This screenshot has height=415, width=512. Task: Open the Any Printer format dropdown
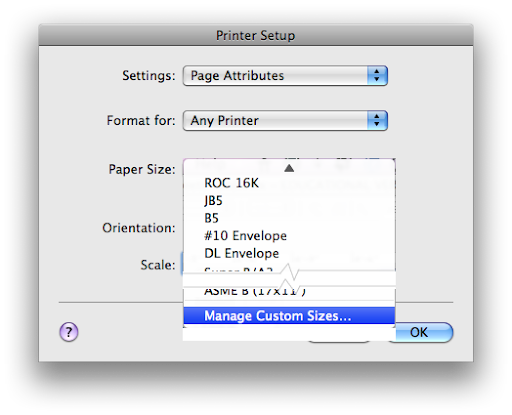pyautogui.click(x=285, y=120)
